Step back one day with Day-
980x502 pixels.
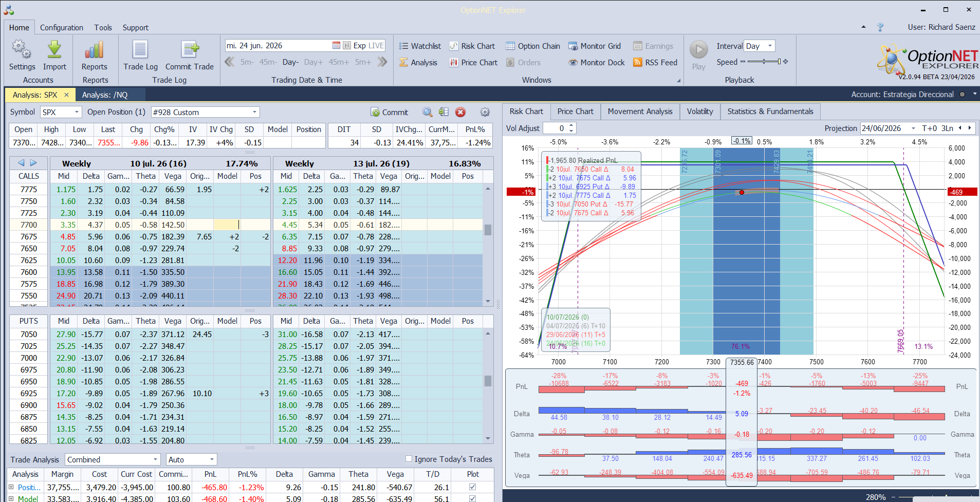[x=290, y=62]
